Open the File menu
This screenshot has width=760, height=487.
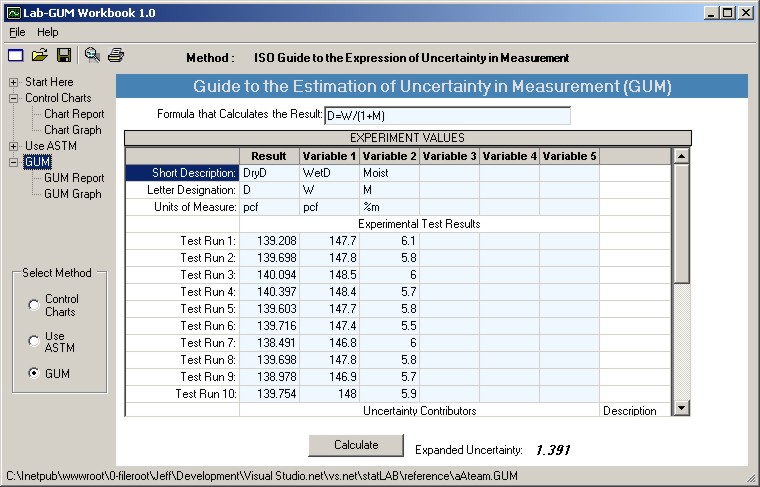tap(17, 32)
